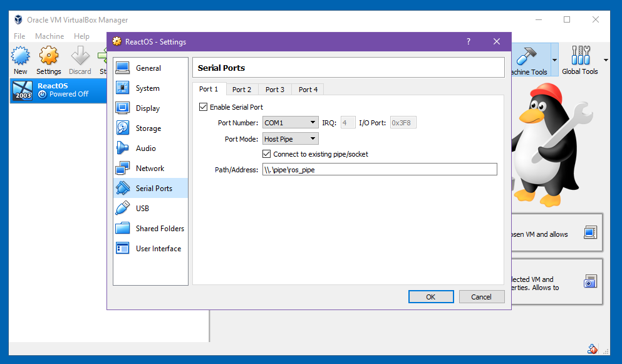Click the Serial Ports plug icon
The image size is (622, 364).
tap(123, 188)
